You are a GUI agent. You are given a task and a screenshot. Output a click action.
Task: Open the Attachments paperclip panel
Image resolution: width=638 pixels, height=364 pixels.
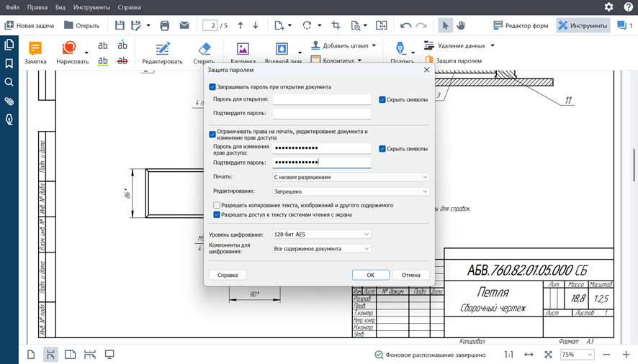click(x=9, y=101)
